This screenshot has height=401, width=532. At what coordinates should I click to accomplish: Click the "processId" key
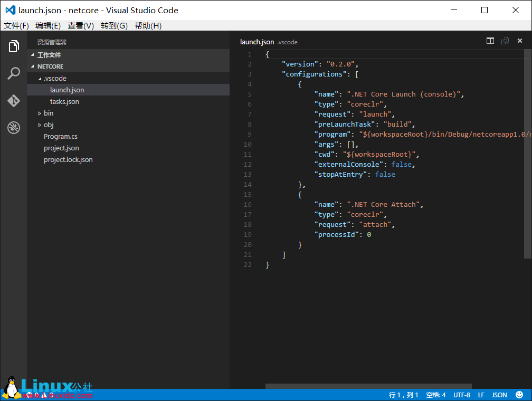pyautogui.click(x=336, y=234)
